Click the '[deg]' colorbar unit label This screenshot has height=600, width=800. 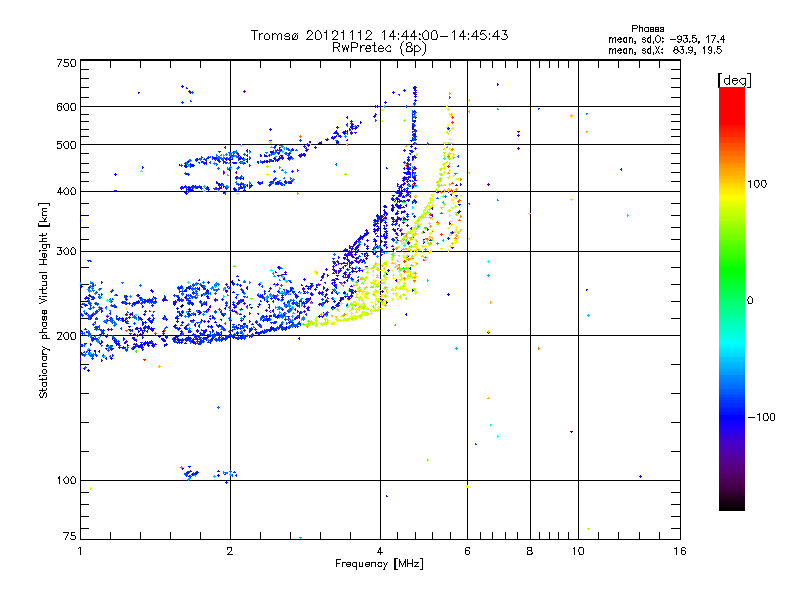click(x=734, y=80)
